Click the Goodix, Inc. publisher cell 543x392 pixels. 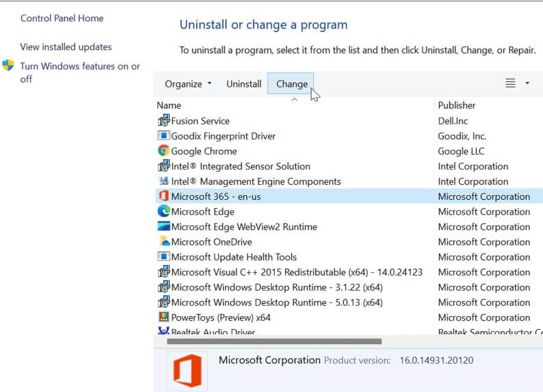tap(462, 136)
